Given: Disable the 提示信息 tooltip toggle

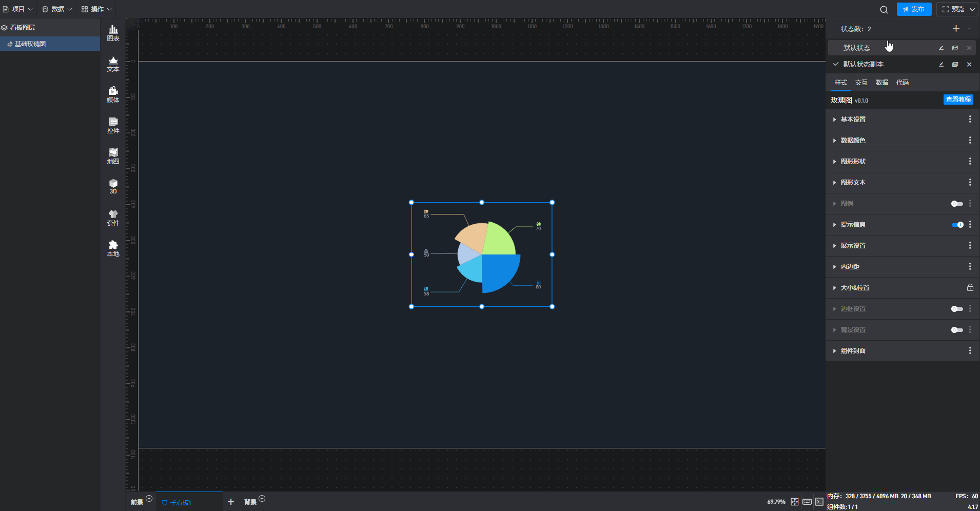Looking at the screenshot, I should (957, 225).
